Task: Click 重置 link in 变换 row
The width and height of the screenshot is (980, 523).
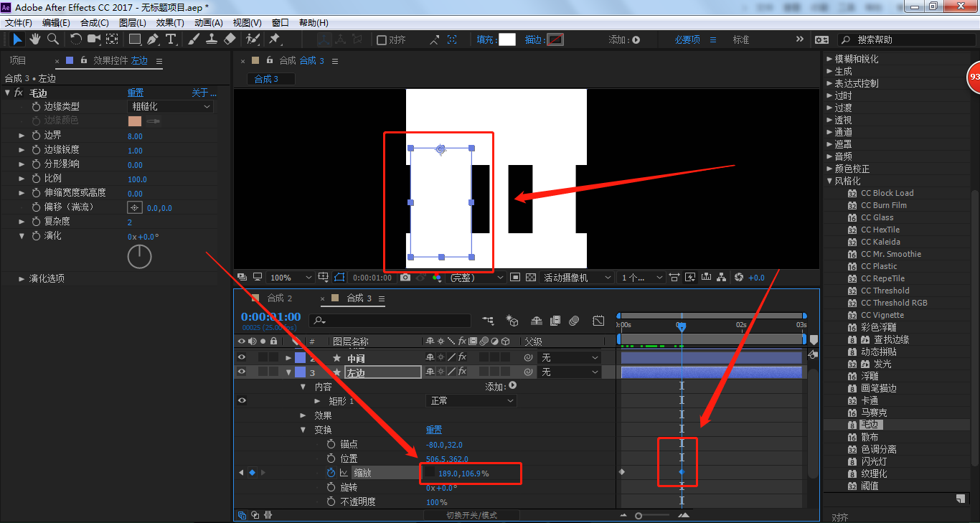Action: pyautogui.click(x=434, y=430)
